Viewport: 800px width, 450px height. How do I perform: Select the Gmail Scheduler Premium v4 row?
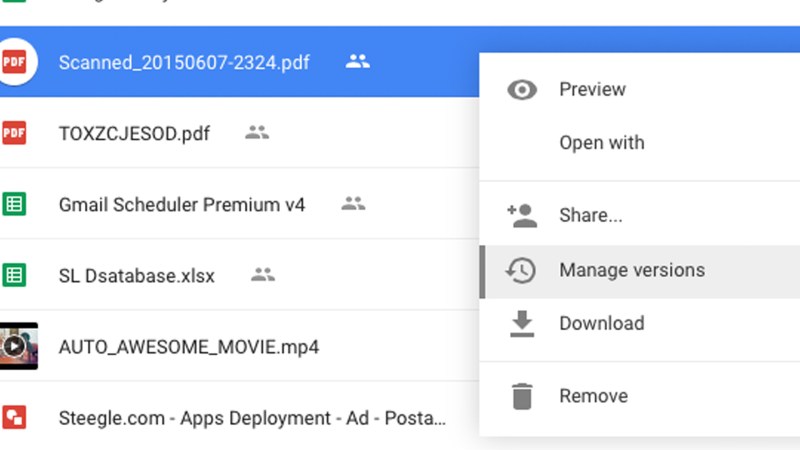[x=182, y=205]
